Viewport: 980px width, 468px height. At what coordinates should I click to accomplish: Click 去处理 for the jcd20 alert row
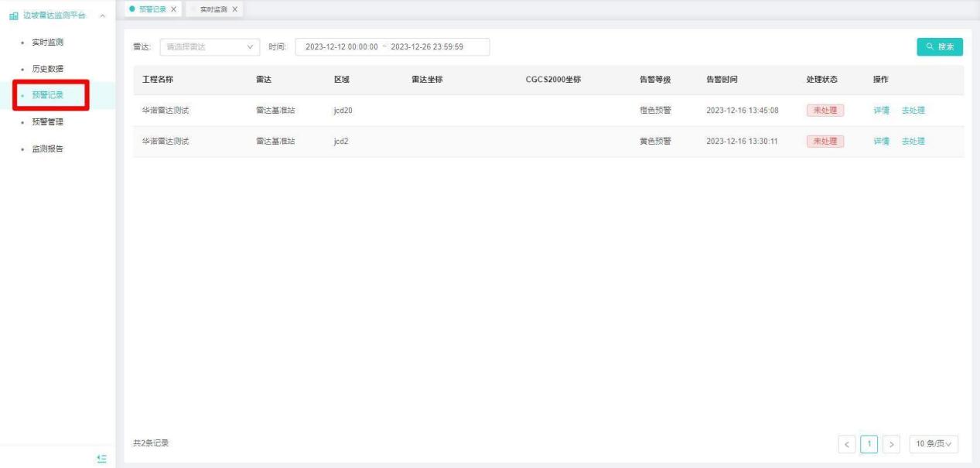pyautogui.click(x=913, y=110)
